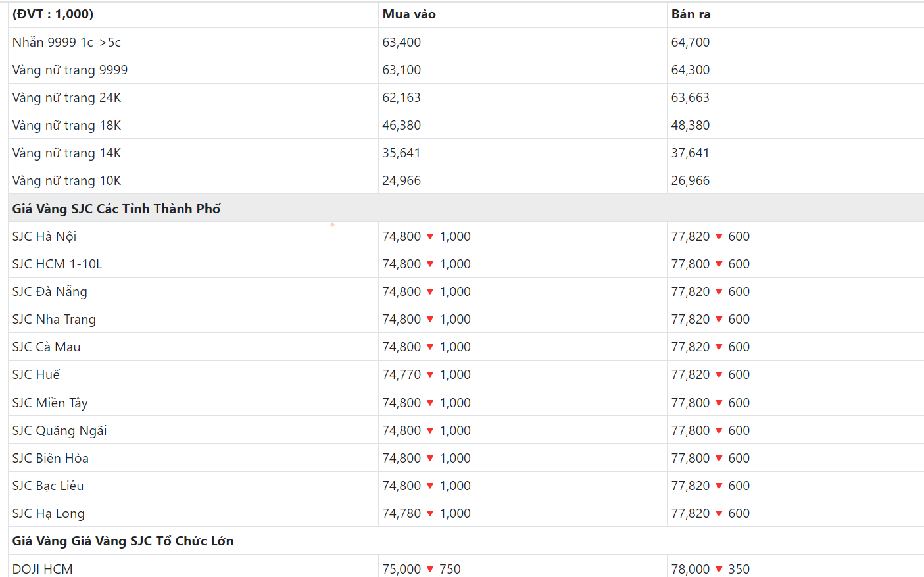
Task: Click the SJC Quãng Ngãi row label
Action: (x=60, y=430)
